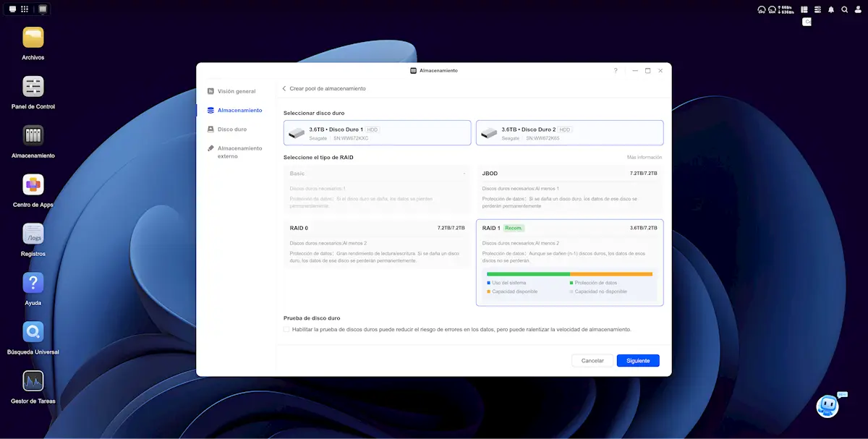Open Almacenamiento externo in the sidebar
Image resolution: width=868 pixels, height=439 pixels.
tap(239, 152)
